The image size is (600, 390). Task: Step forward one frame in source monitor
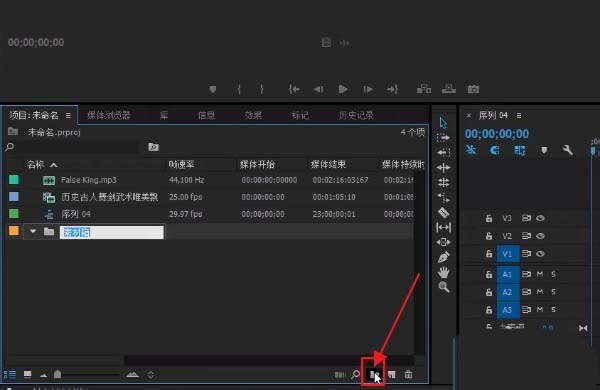[368, 90]
